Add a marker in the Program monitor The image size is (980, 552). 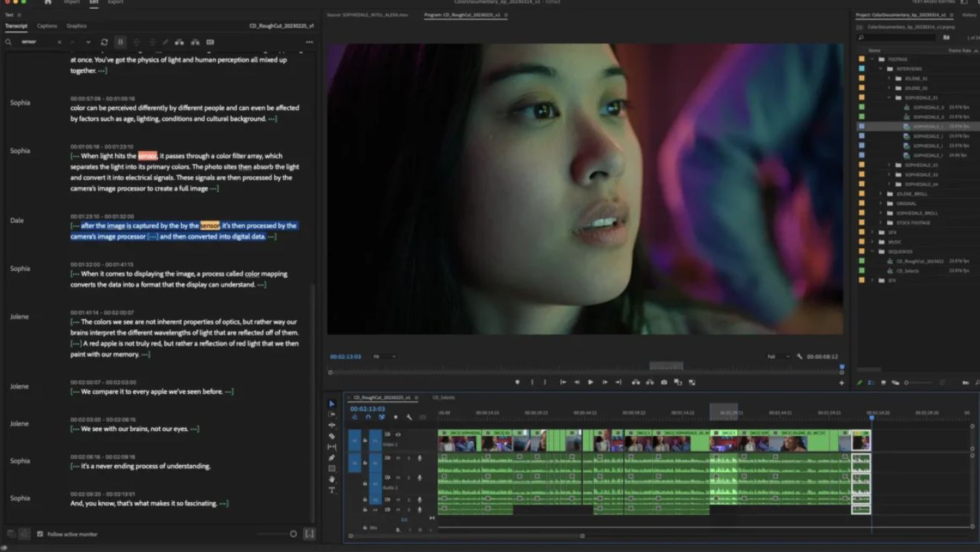pyautogui.click(x=517, y=382)
